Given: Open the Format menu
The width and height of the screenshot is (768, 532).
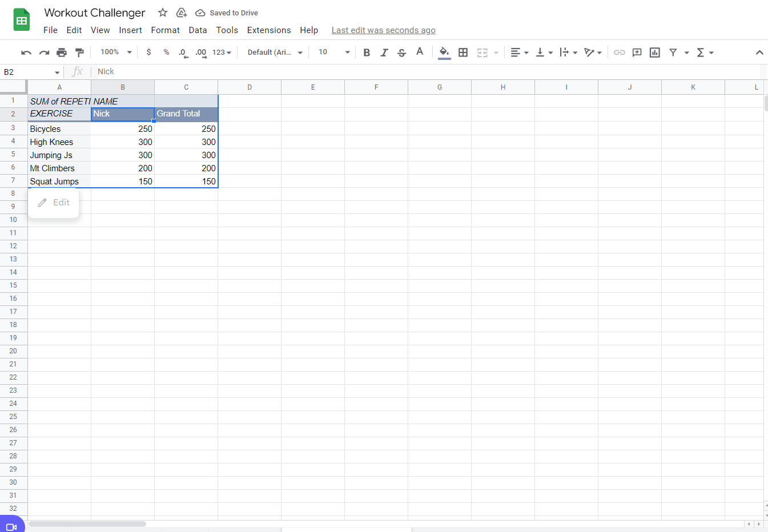Looking at the screenshot, I should coord(165,30).
